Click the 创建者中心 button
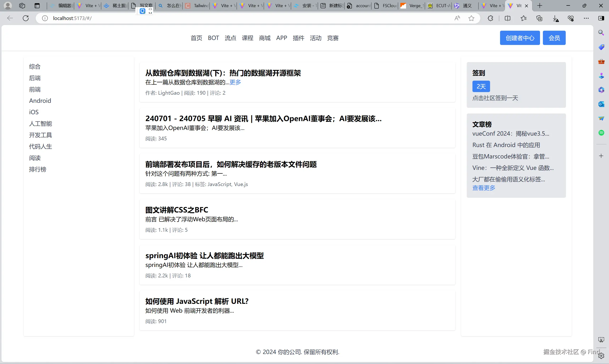Viewport: 609px width, 364px height. (520, 38)
